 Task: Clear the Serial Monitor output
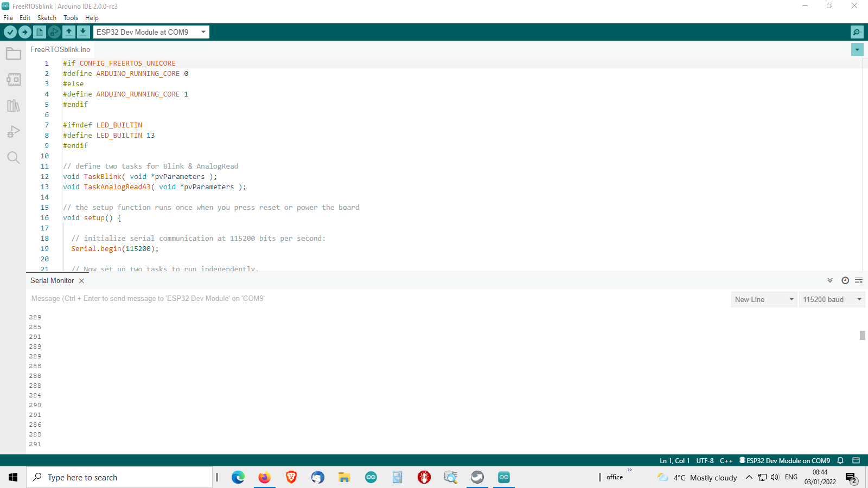point(859,280)
